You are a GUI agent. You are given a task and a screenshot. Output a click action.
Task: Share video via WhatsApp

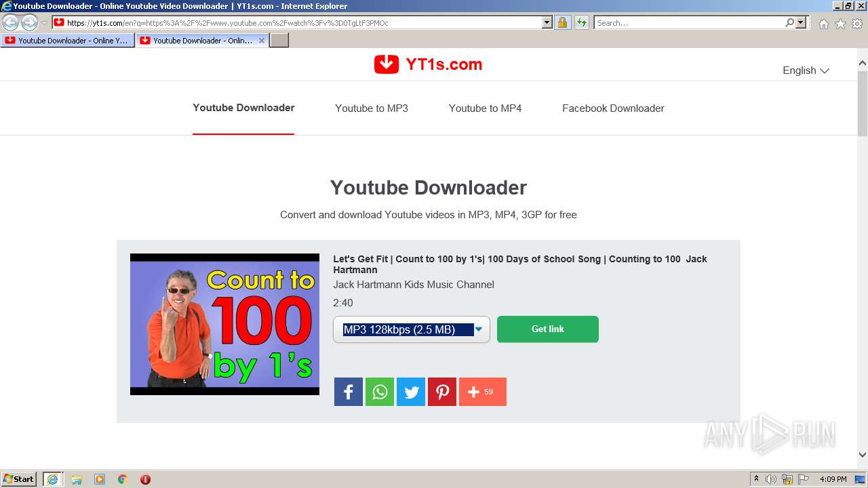pos(380,392)
